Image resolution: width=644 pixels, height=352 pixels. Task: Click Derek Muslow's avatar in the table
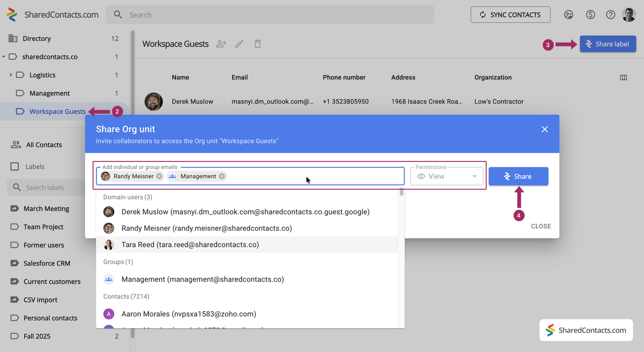pos(153,102)
